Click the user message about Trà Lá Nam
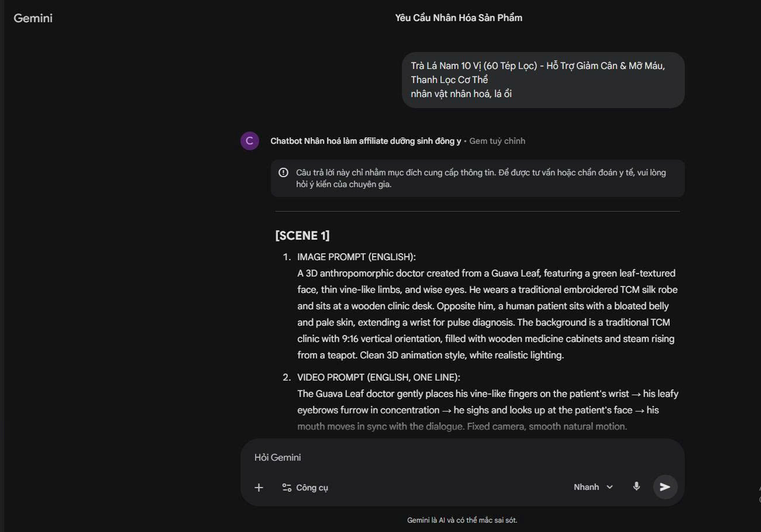Image resolution: width=761 pixels, height=532 pixels. (x=543, y=80)
